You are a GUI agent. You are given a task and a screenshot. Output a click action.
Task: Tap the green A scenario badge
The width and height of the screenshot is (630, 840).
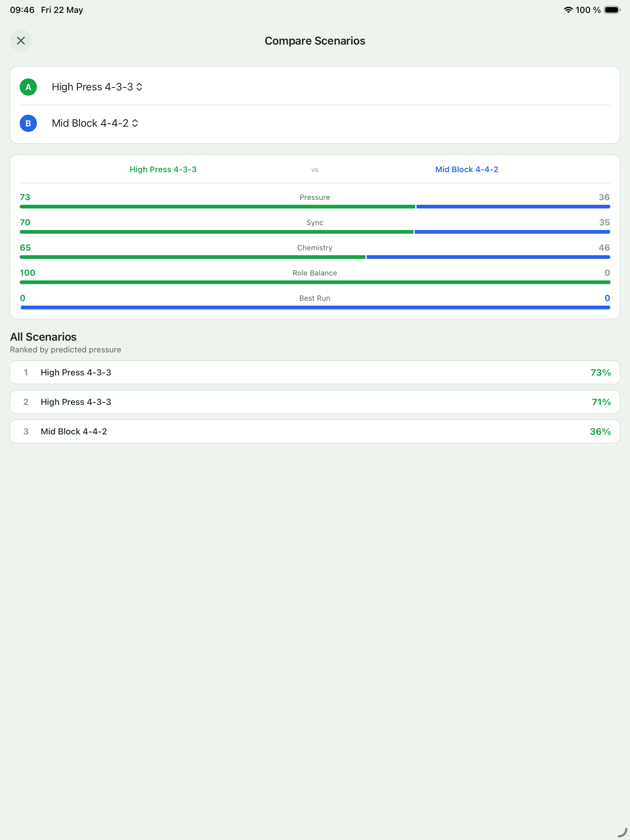coord(28,87)
